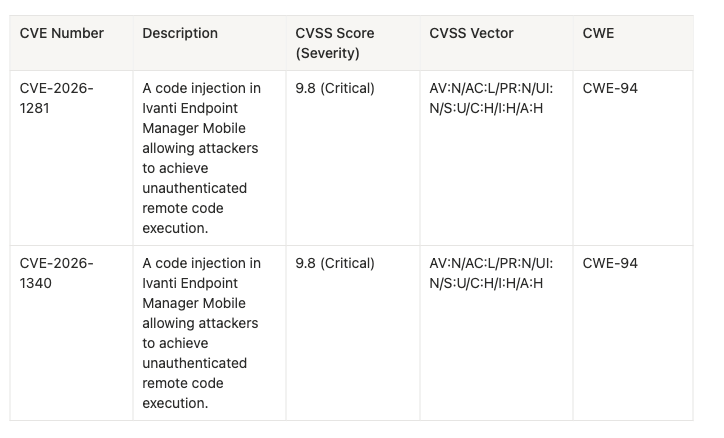Click the CWE column header
The width and height of the screenshot is (724, 438).
coord(599,33)
